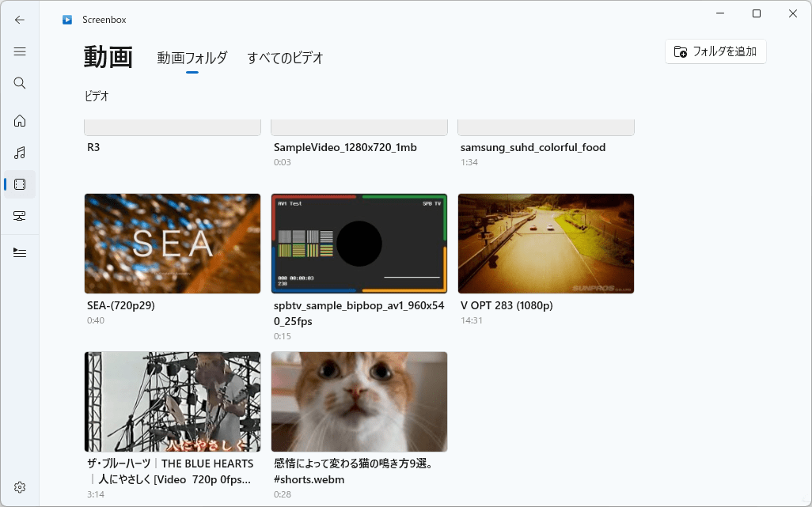Go back with the arrow icon
Image resolution: width=812 pixels, height=507 pixels.
coord(20,20)
